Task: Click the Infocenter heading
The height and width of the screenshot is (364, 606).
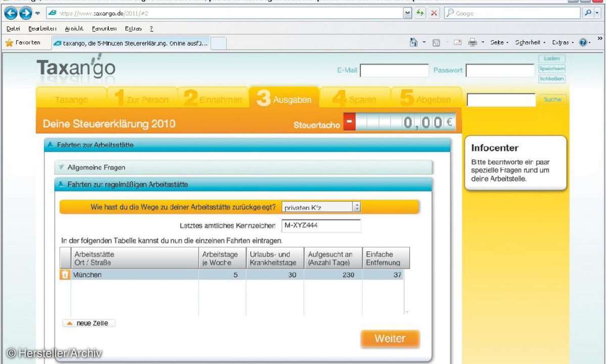Action: [x=495, y=148]
